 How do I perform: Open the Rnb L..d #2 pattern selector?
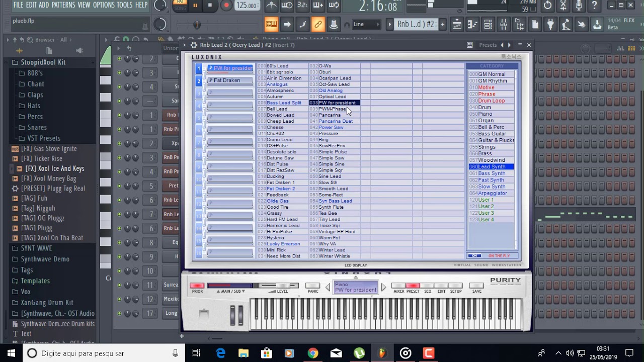click(x=416, y=24)
